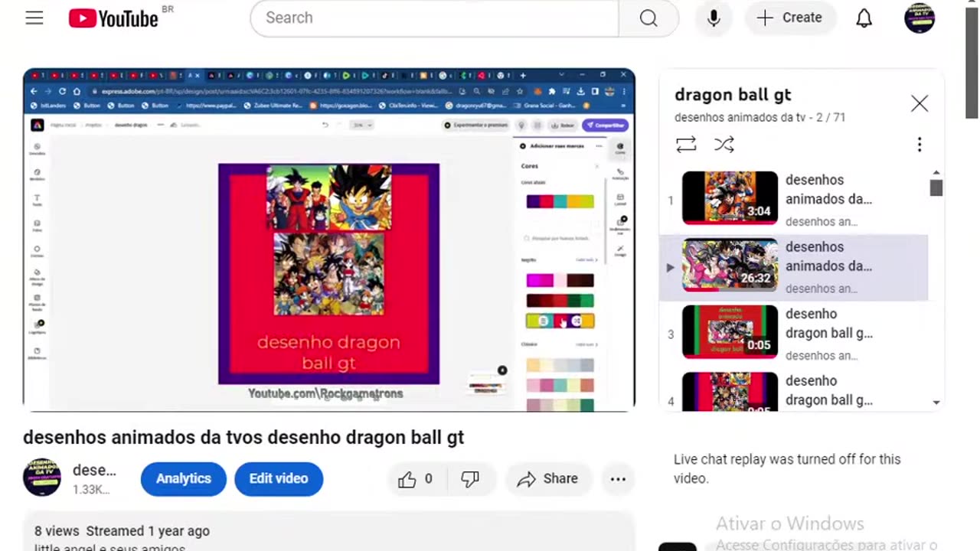Click into the Search input field
The image size is (980, 551).
[x=434, y=18]
